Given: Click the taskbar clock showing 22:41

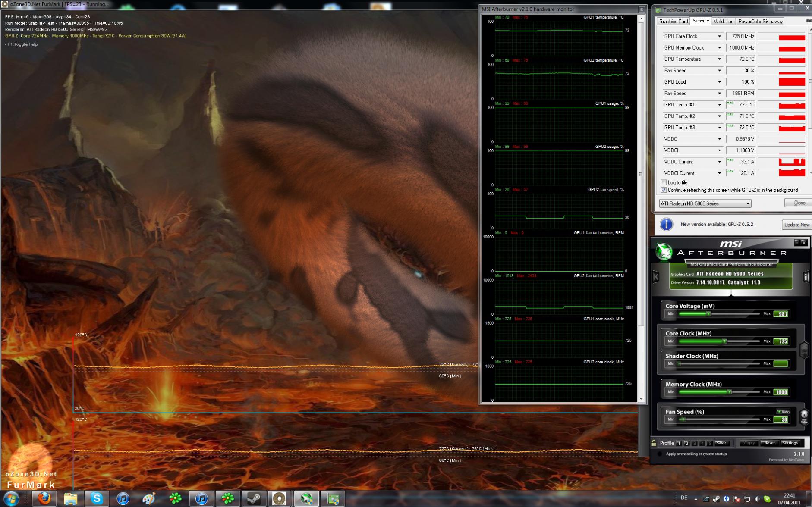Looking at the screenshot, I should (789, 496).
